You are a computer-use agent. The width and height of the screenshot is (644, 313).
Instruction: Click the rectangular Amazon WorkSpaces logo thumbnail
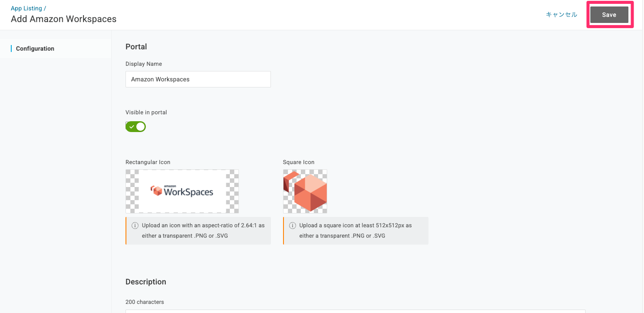click(x=182, y=191)
